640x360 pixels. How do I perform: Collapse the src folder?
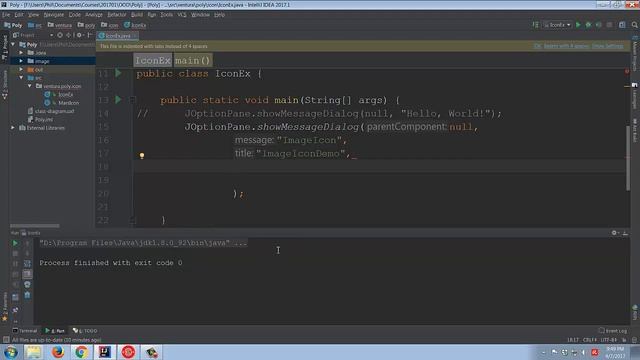point(21,78)
